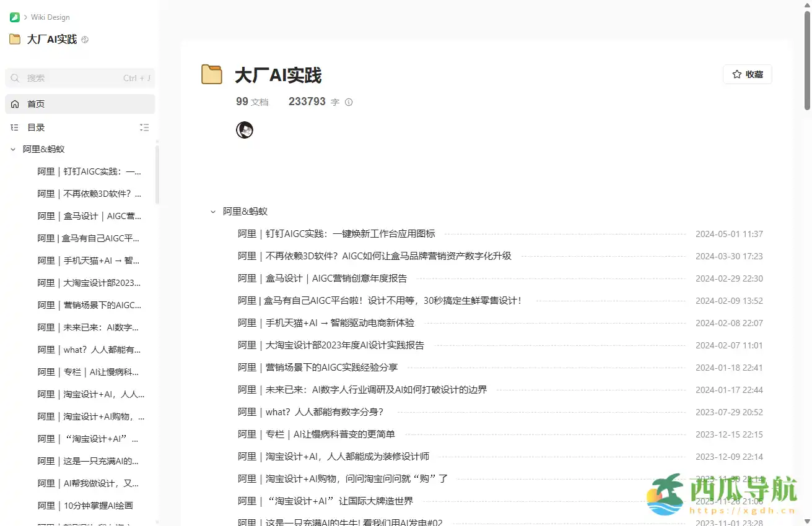This screenshot has height=526, width=812.
Task: Switch to the 目录 sidebar entry
Action: (x=35, y=127)
